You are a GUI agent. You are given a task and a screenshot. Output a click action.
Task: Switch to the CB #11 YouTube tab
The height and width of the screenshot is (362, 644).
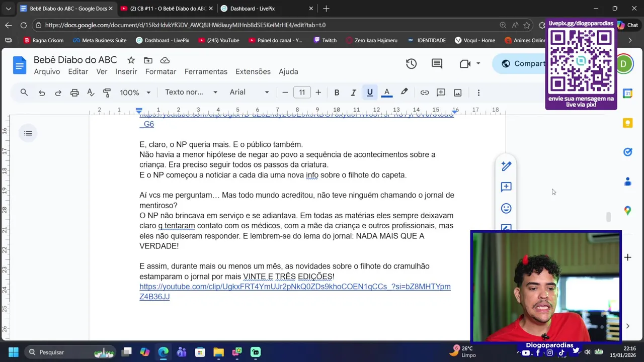point(167,9)
